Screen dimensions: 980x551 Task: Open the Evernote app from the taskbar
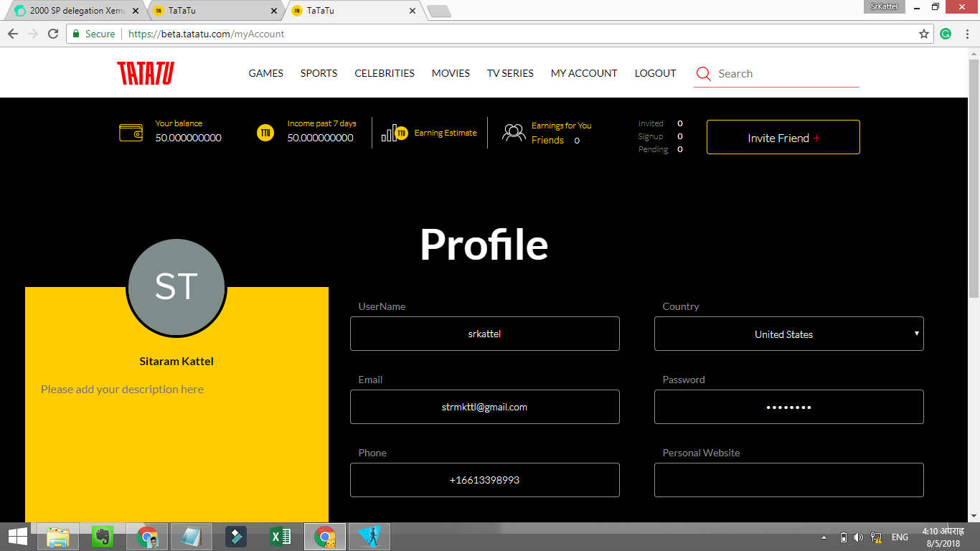coord(102,536)
